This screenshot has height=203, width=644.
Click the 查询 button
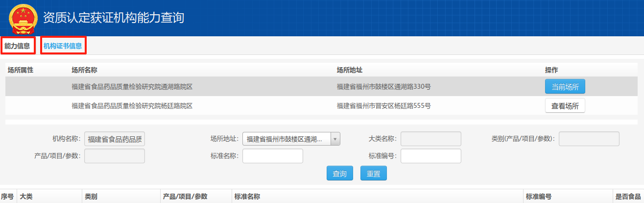340,174
